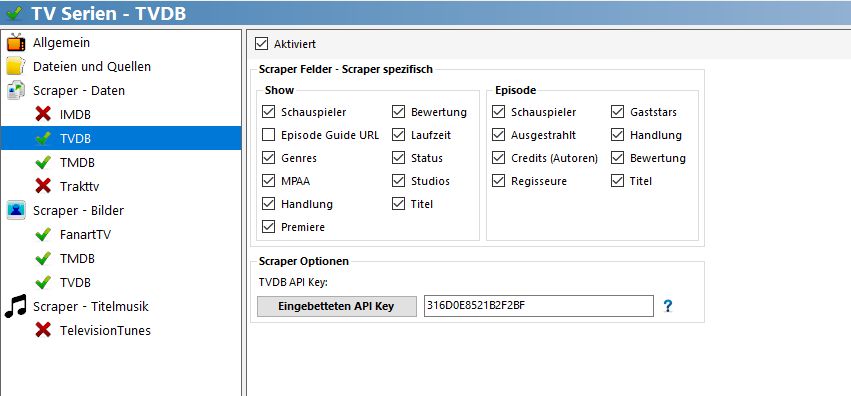The image size is (851, 396).
Task: Open the Allgemein settings page
Action: pos(61,43)
